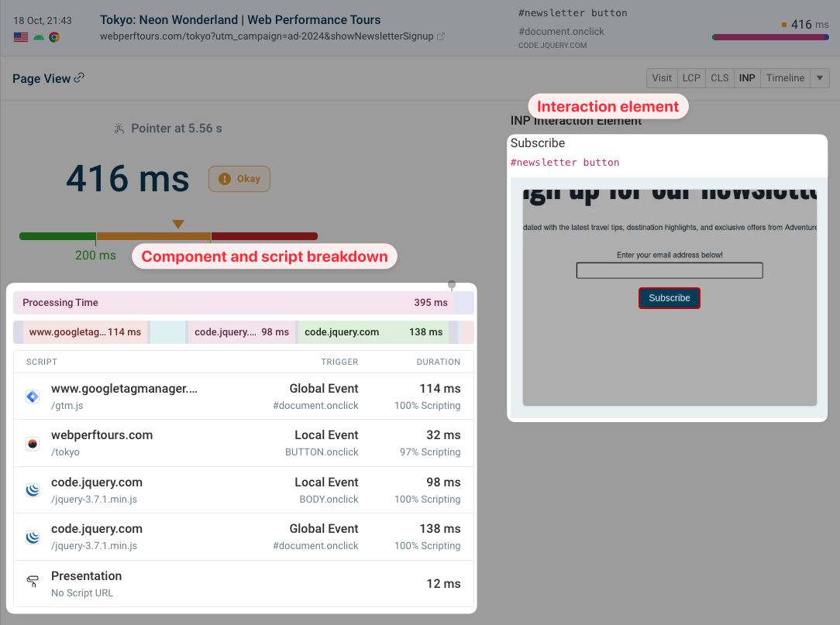Viewport: 840px width, 625px height.
Task: Click the green segment of the INP threshold bar
Action: [57, 235]
